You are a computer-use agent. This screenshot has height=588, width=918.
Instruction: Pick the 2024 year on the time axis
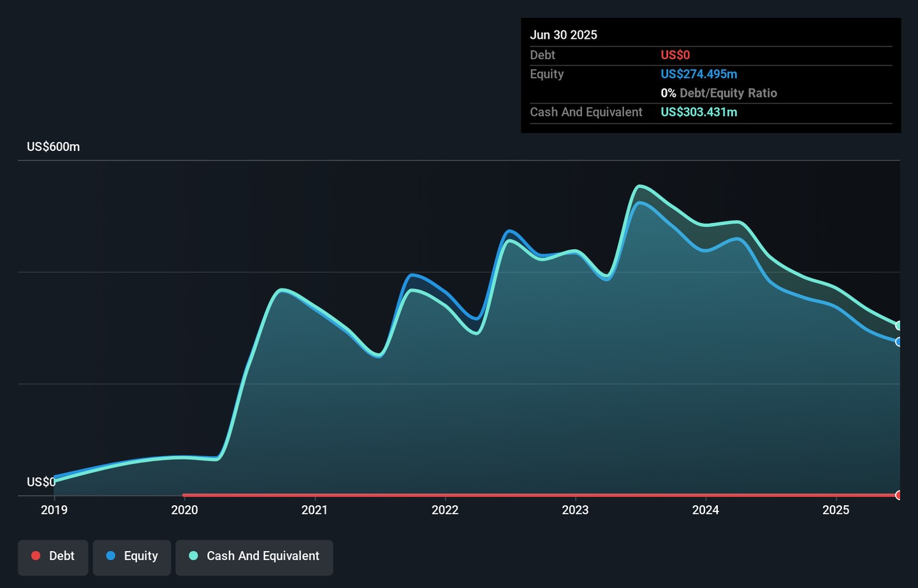click(x=706, y=510)
